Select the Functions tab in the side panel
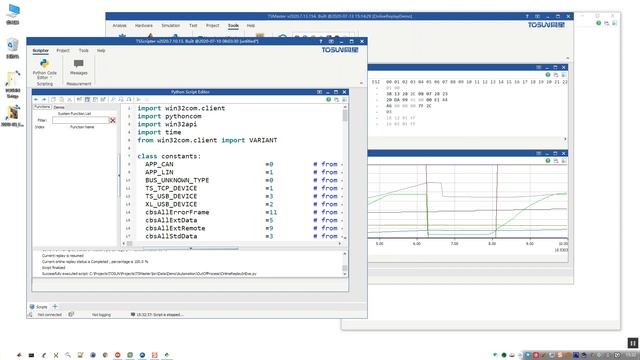 tap(42, 107)
